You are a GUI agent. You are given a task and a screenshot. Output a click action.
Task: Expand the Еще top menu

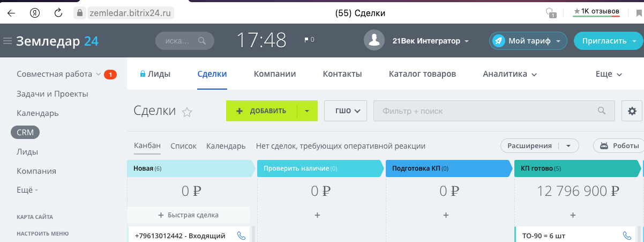click(x=609, y=74)
